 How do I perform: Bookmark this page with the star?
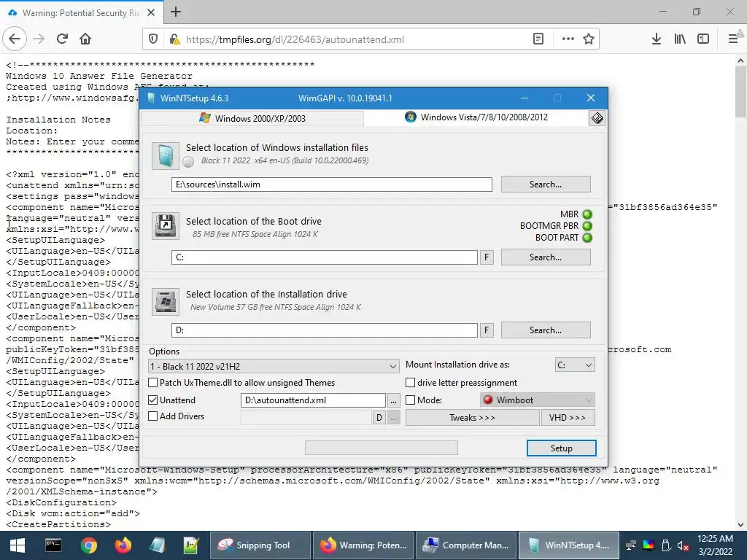(589, 39)
